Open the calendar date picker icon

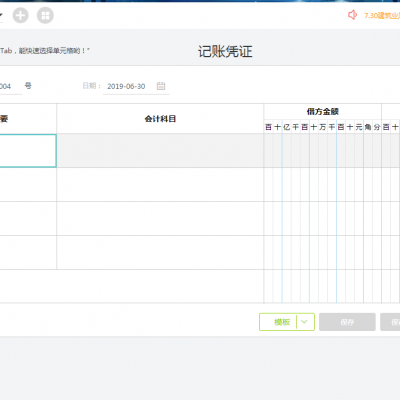161,86
